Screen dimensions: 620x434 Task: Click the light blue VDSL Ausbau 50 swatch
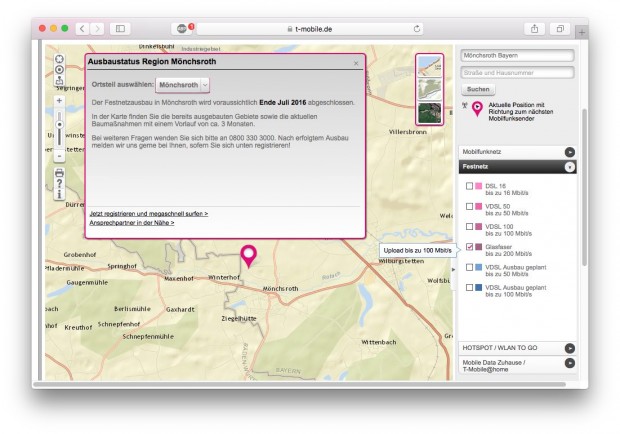(x=478, y=267)
